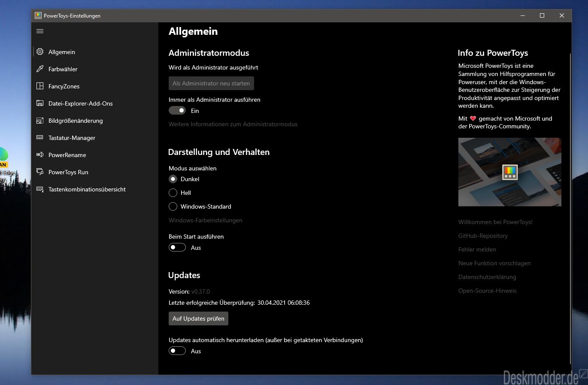
Task: Select the Hell mode radio button
Action: 173,193
